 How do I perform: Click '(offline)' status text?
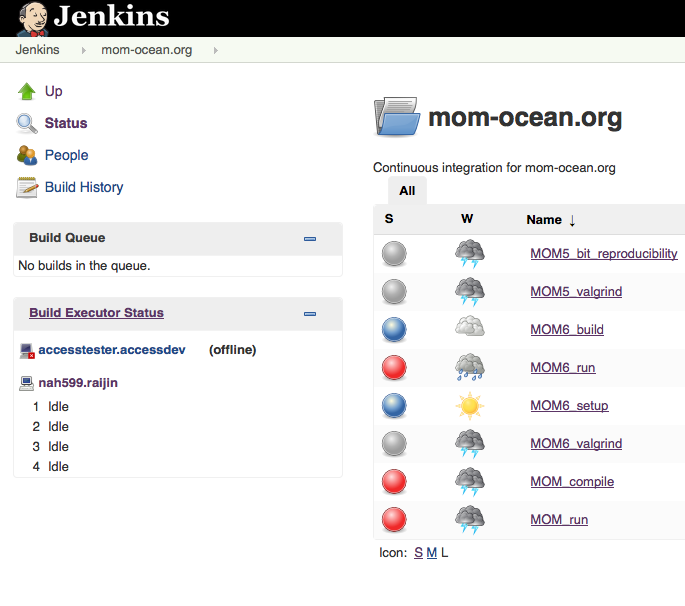click(232, 350)
